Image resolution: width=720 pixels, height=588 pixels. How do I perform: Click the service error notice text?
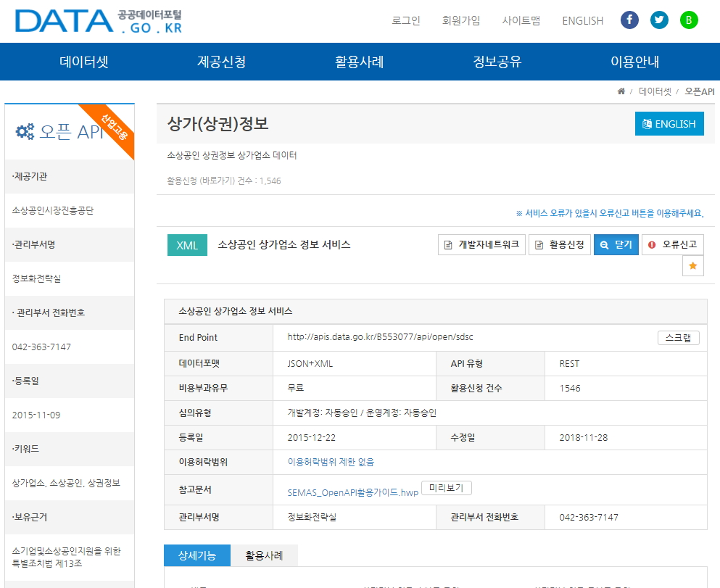click(610, 213)
